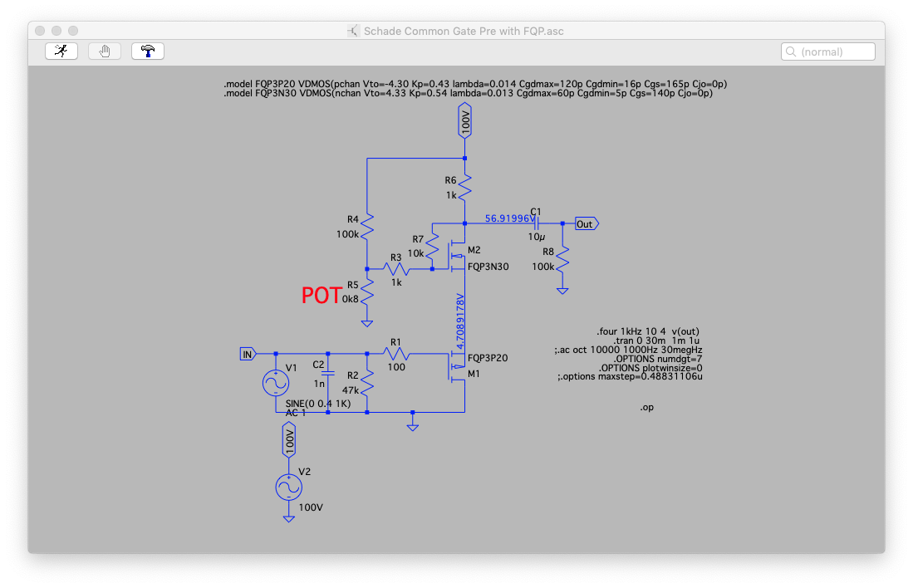
Task: Select resistor R3 1k symbol
Action: (x=396, y=269)
